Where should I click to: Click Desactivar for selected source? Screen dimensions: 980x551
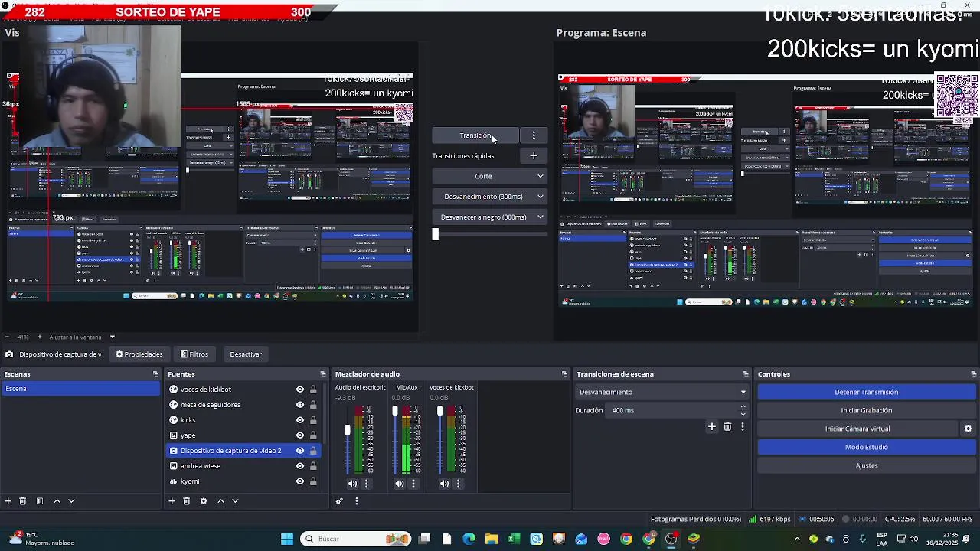tap(246, 354)
